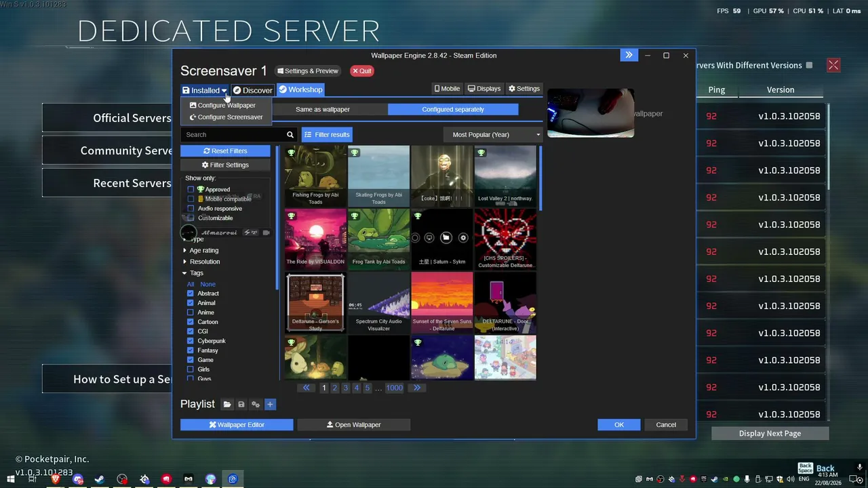Close the server list with red X
868x488 pixels.
[x=833, y=65]
